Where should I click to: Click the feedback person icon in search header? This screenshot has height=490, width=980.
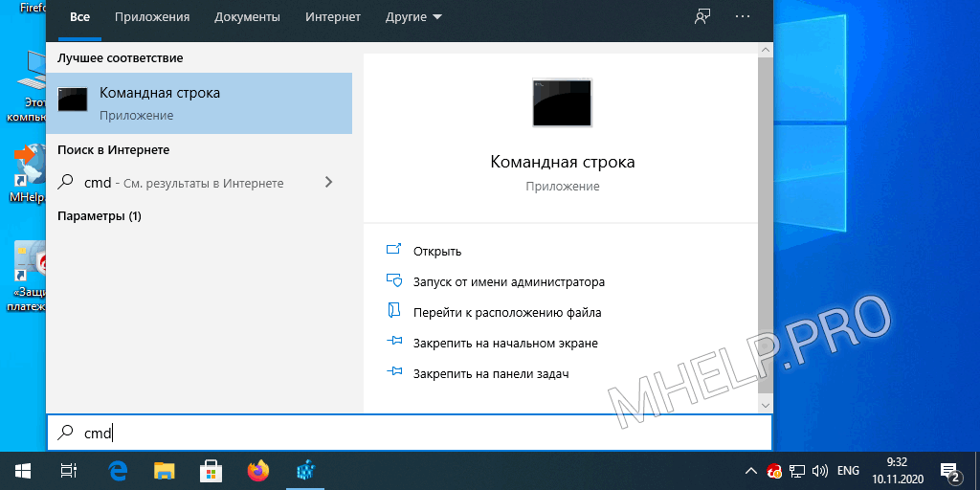tap(702, 17)
